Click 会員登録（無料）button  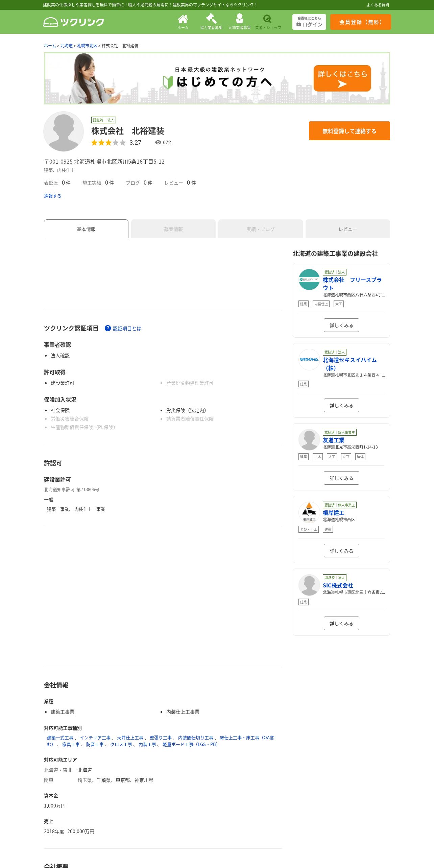pos(361,22)
